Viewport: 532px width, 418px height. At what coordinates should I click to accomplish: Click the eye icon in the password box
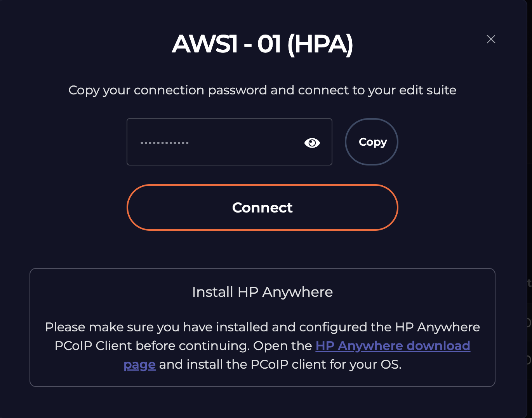(x=312, y=143)
